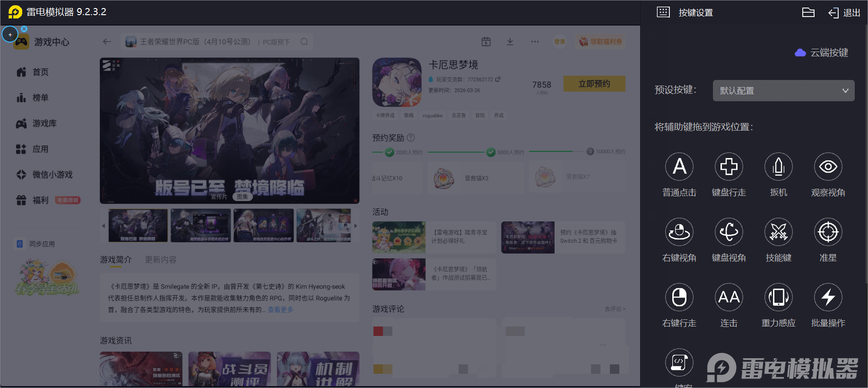This screenshot has width=868, height=388.
Task: Open the key config folder icon
Action: pyautogui.click(x=808, y=12)
